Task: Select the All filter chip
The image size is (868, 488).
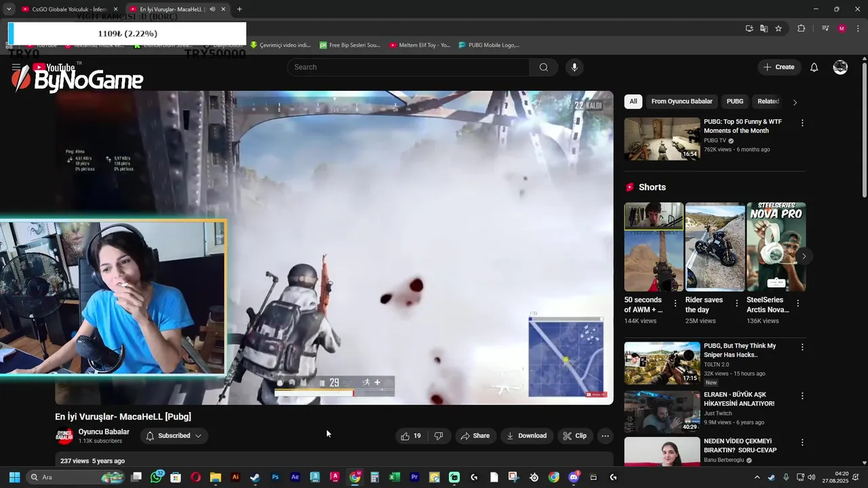Action: tap(633, 102)
